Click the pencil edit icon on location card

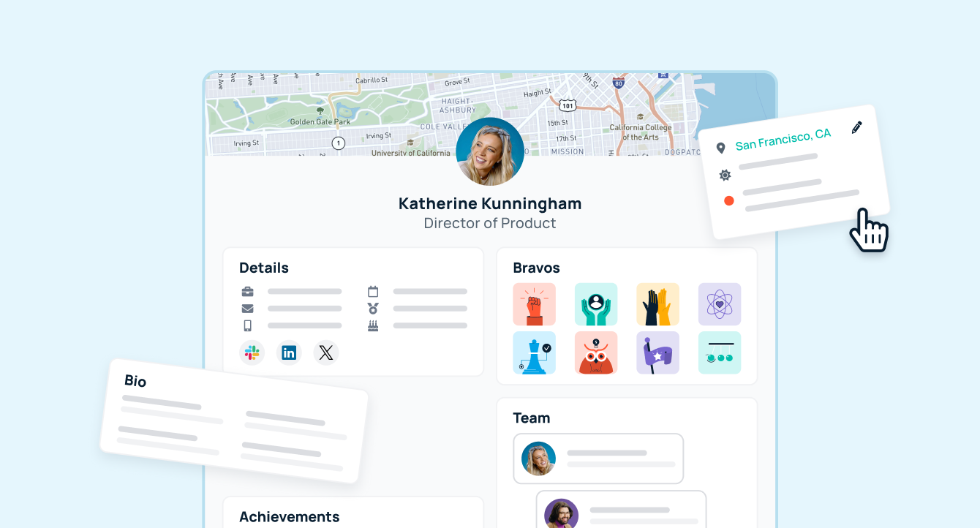(856, 128)
